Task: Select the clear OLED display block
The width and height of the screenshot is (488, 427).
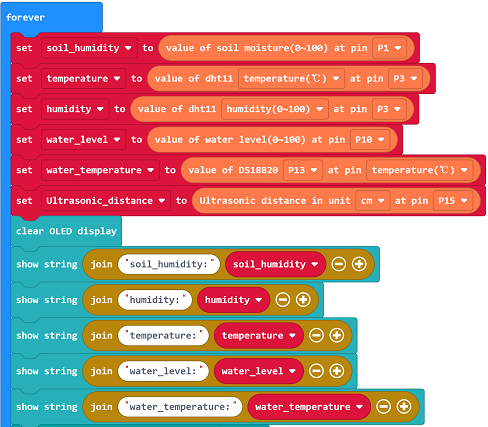Action: tap(66, 231)
